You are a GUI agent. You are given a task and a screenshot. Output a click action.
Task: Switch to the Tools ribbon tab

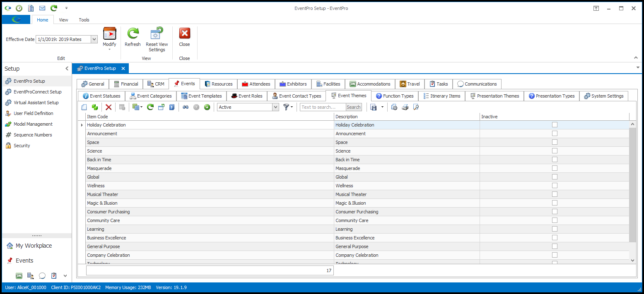pyautogui.click(x=84, y=20)
